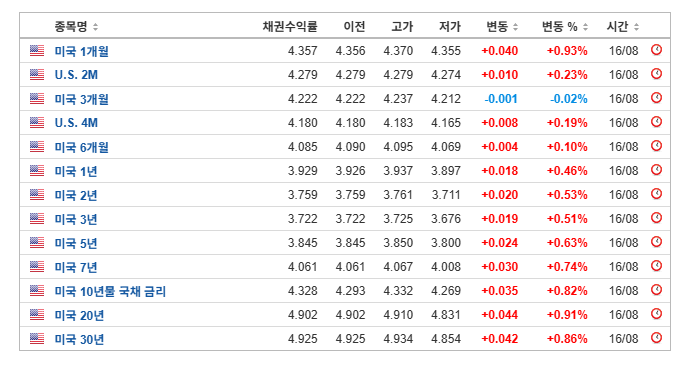The height and width of the screenshot is (367, 682).
Task: Open the U.S. 2M bond link
Action: 76,75
